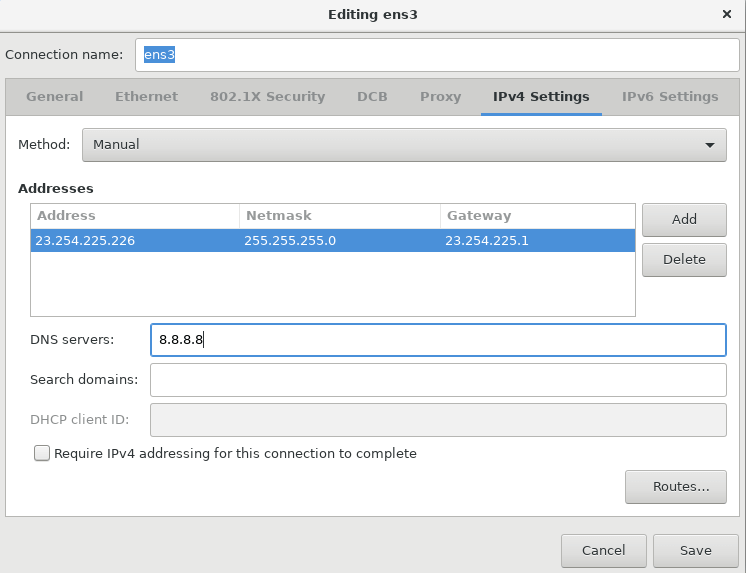Enable Require IPv4 addressing checkbox
Viewport: 746px width, 573px height.
coord(42,453)
